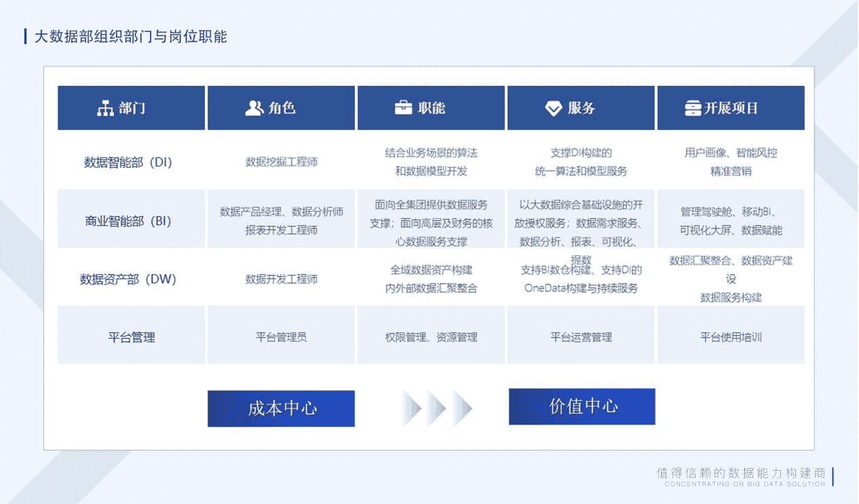Click the slide title 大数据部组织部门与岗位职能
The width and height of the screenshot is (859, 504).
[130, 37]
